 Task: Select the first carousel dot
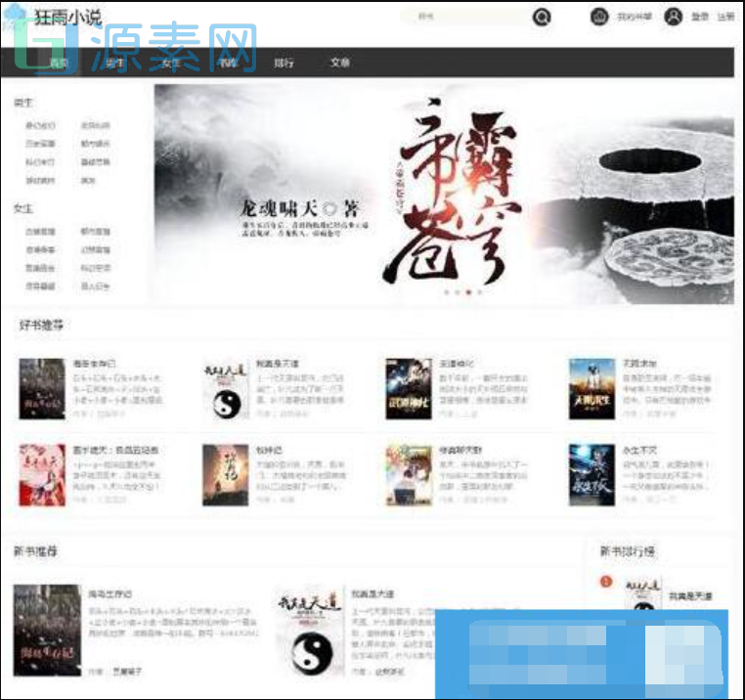[446, 292]
